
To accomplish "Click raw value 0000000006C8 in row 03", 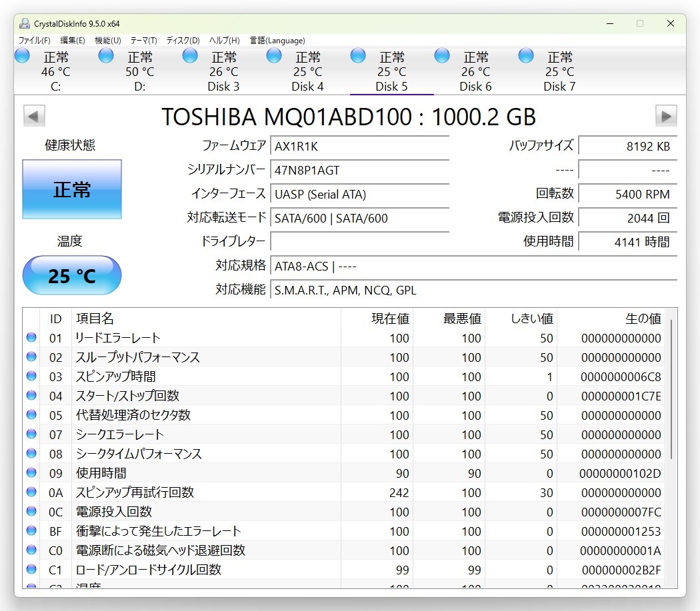I will [x=621, y=376].
